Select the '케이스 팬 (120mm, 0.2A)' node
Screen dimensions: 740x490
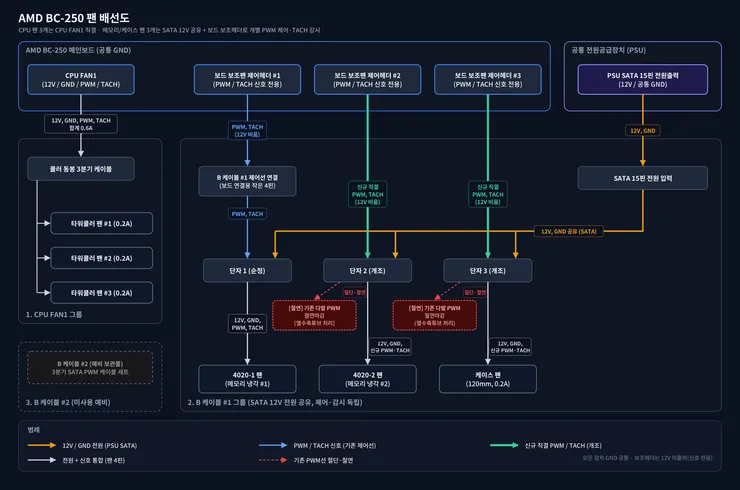[x=488, y=379]
